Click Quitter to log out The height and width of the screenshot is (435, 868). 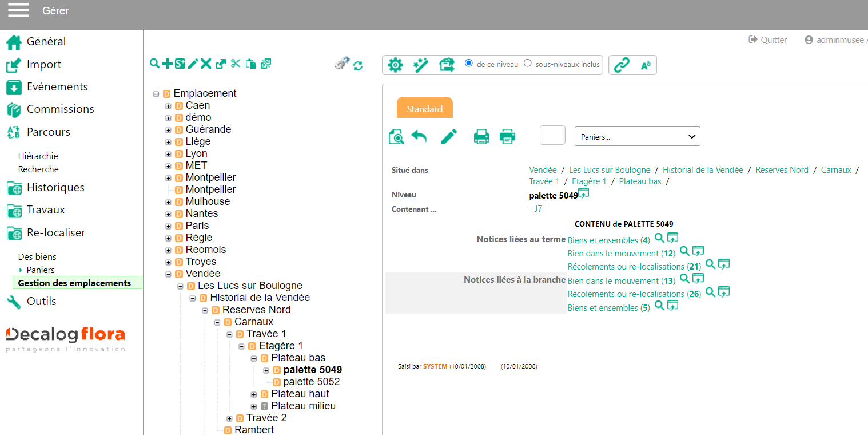click(x=768, y=40)
